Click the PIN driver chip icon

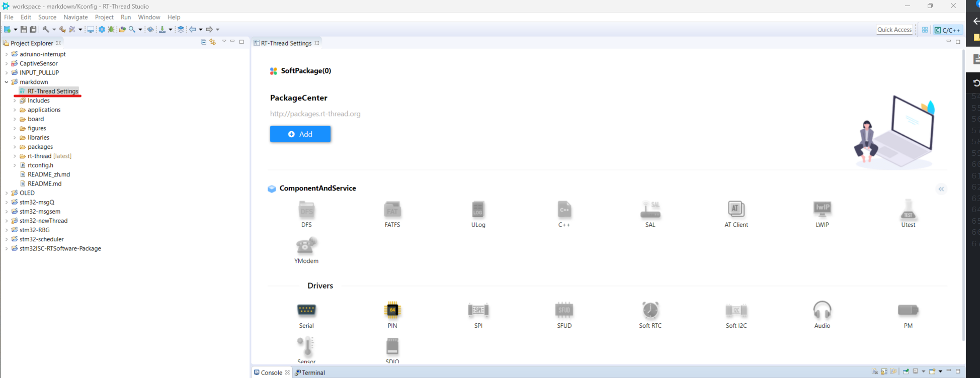tap(392, 311)
